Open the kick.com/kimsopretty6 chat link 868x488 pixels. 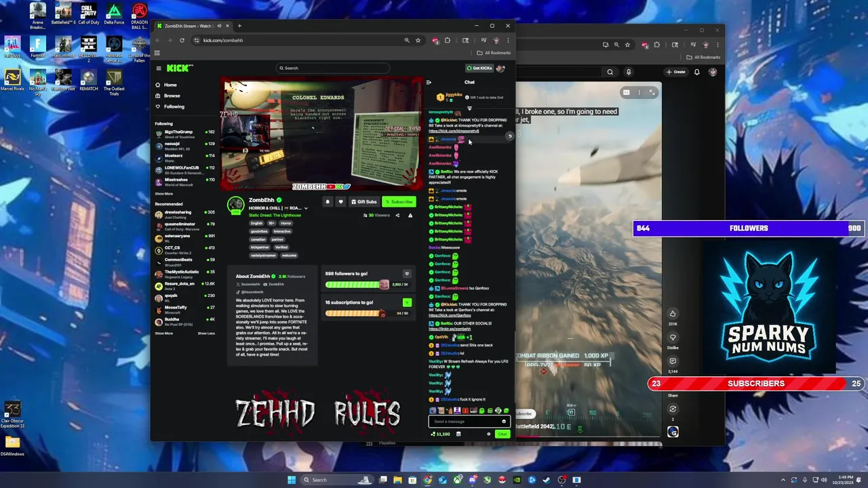pyautogui.click(x=454, y=131)
